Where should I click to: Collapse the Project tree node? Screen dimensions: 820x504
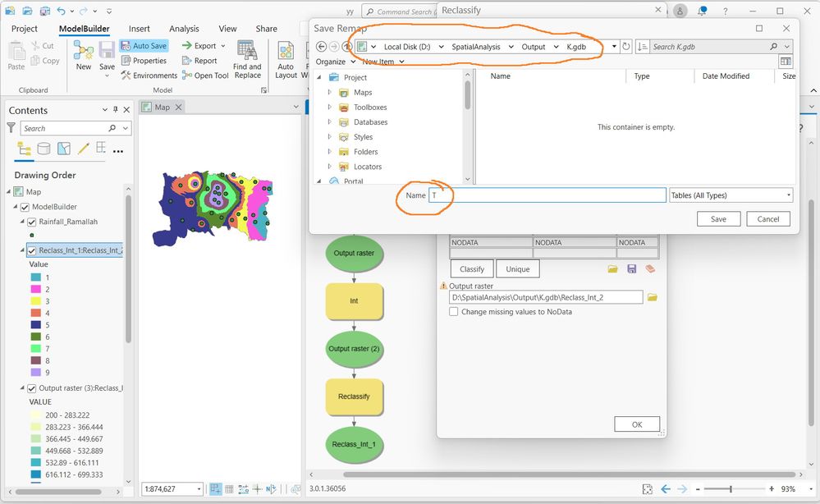[319, 77]
